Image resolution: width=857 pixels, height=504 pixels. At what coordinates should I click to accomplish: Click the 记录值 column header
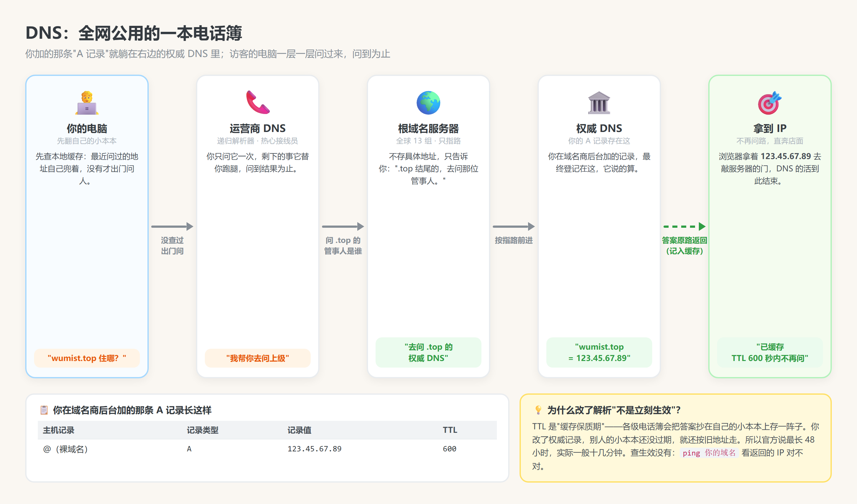tap(299, 430)
